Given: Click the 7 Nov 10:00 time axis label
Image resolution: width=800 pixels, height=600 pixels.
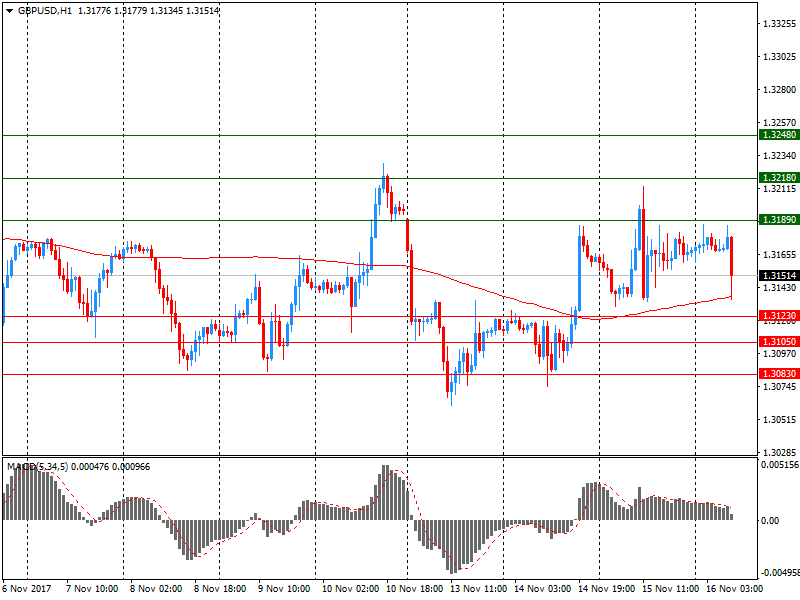Looking at the screenshot, I should point(92,589).
